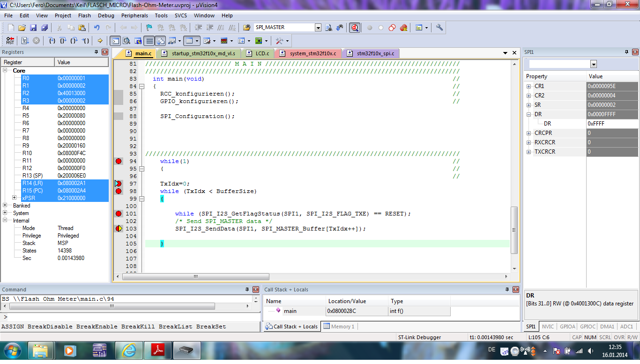
Task: Toggle the breakpoint on line 101
Action: click(119, 214)
